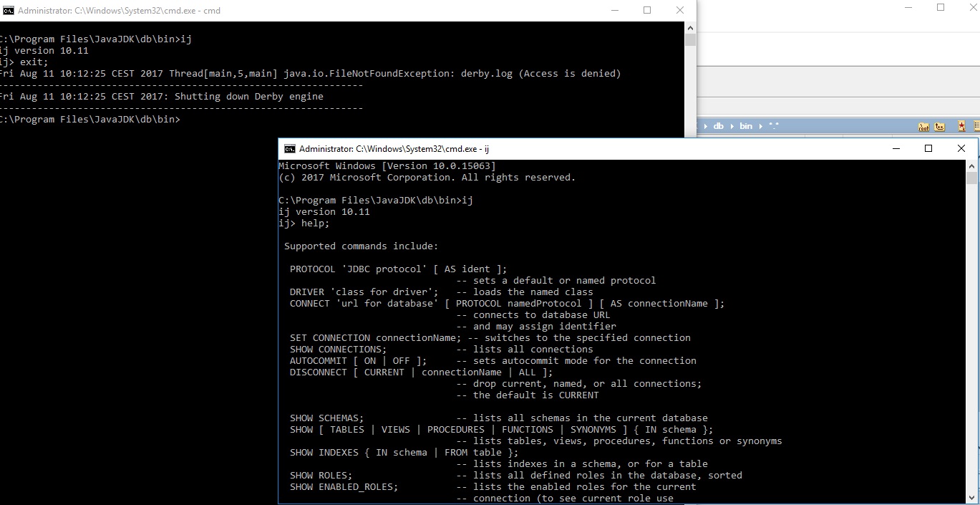
Task: Click 'ij version 10.11' in the front console
Action: pos(324,212)
